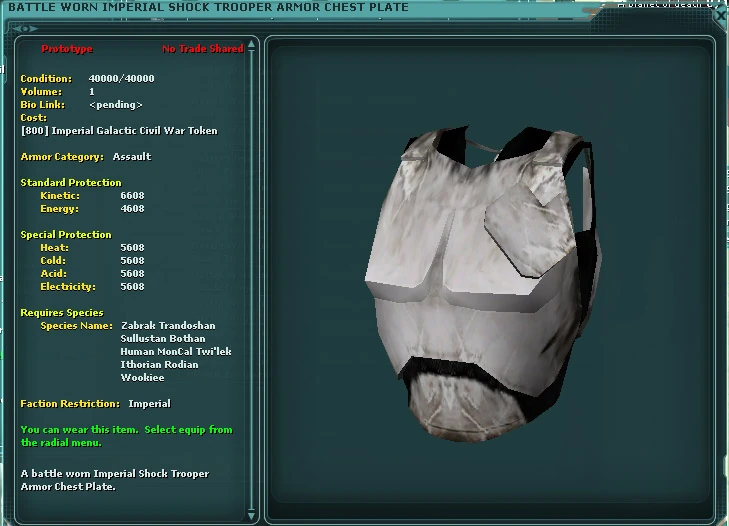Click the 'Species Name:' label
This screenshot has height=526, width=729.
click(x=76, y=326)
